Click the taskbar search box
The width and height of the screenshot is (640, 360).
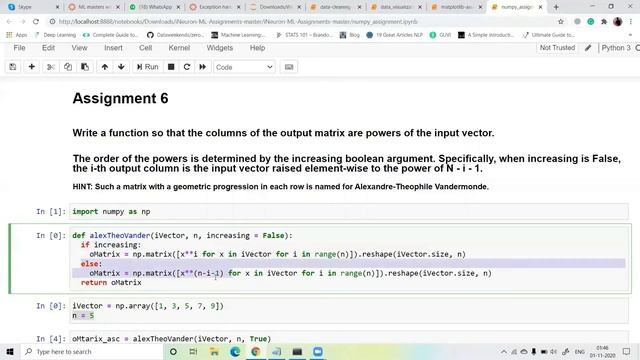[x=91, y=351]
